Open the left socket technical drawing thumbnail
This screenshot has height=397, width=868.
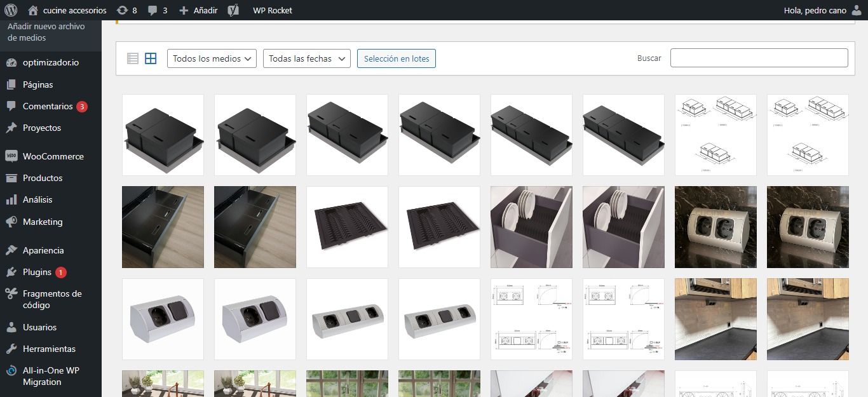pos(531,319)
